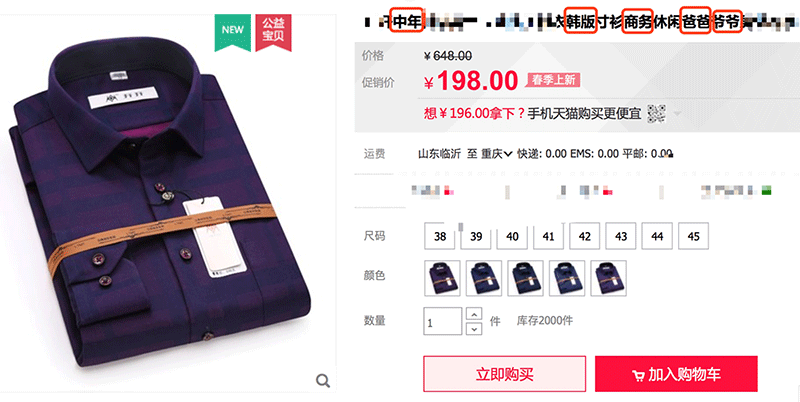Click the magnifier zoom icon on product image
This screenshot has height=402, width=800.
(x=322, y=381)
